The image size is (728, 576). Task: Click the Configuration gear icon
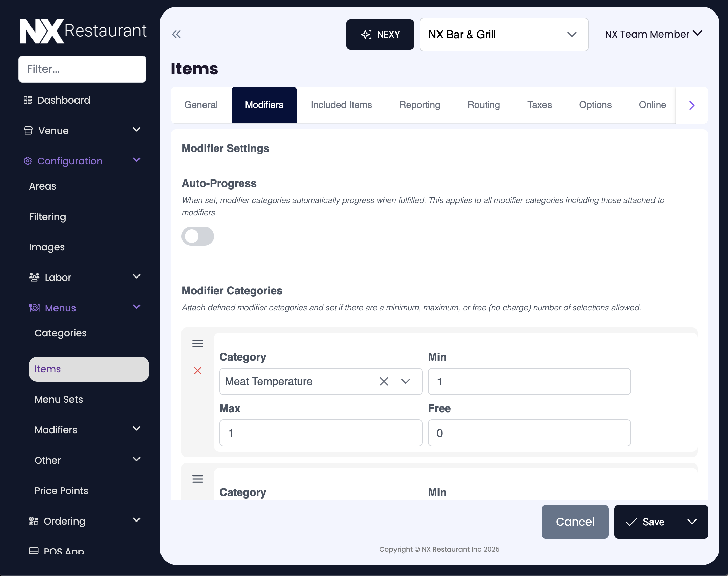tap(27, 161)
